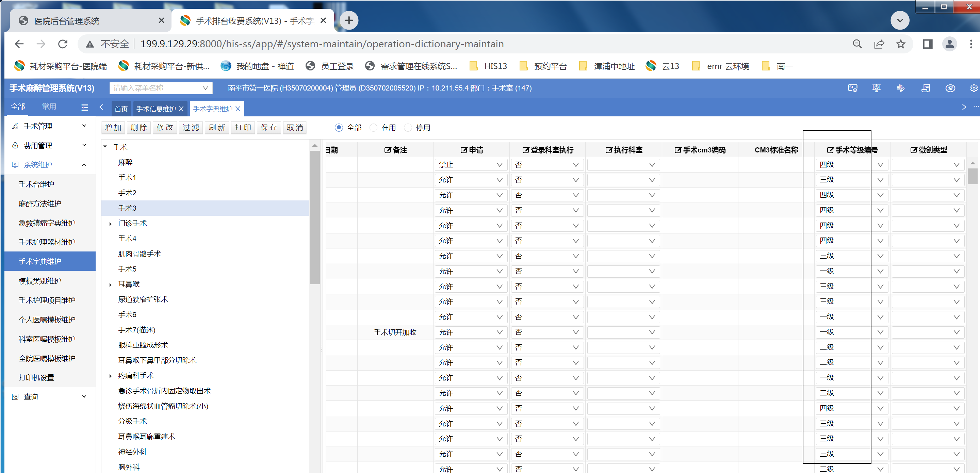The height and width of the screenshot is (473, 980).
Task: Click the receipt document icon in header
Action: coord(926,88)
